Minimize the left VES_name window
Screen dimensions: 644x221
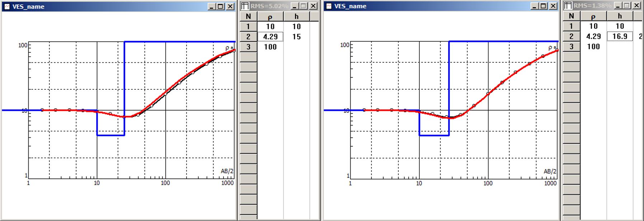click(x=212, y=6)
